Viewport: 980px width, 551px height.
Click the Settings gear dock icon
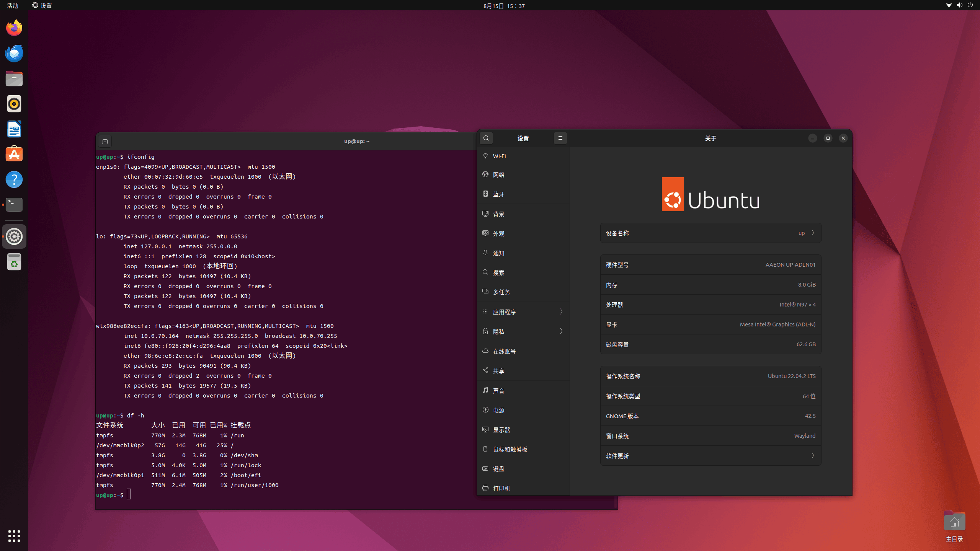pyautogui.click(x=14, y=236)
